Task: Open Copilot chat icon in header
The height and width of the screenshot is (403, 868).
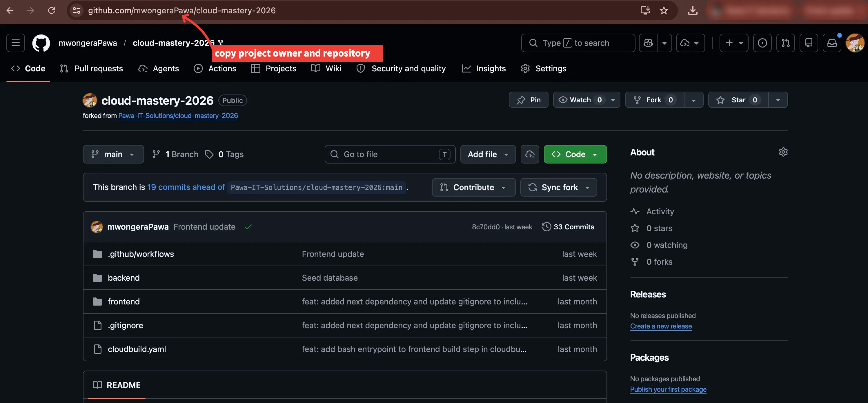Action: [648, 43]
